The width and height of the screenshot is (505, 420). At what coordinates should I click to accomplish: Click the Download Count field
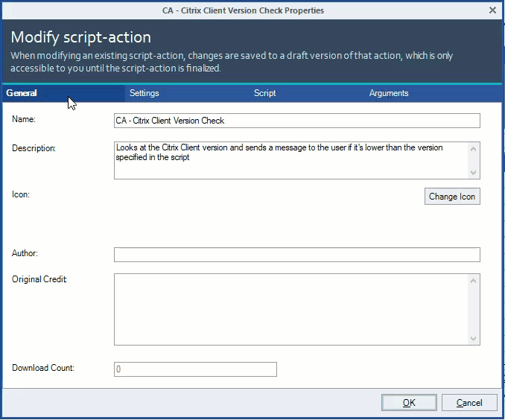coord(195,369)
